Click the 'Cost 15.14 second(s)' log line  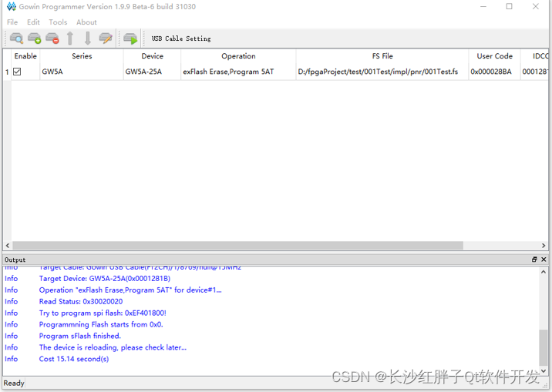[x=74, y=359]
